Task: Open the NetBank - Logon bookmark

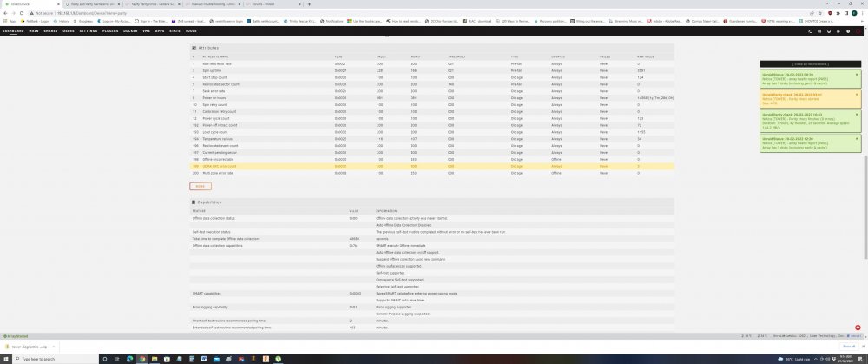Action: [x=35, y=21]
